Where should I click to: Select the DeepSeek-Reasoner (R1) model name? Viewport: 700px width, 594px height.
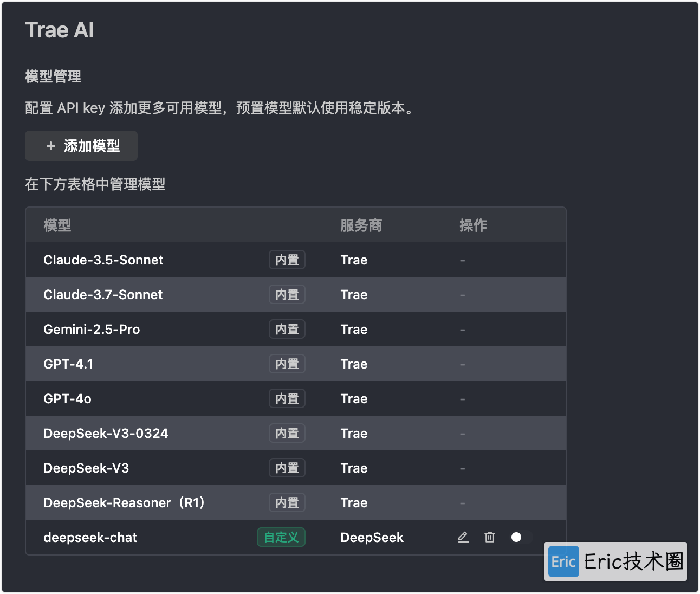(125, 503)
